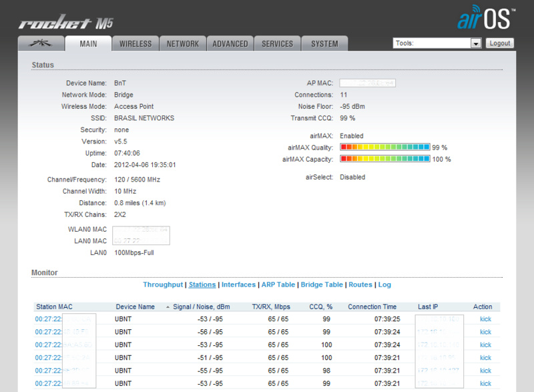Click the airMAX Capacity bar
Image resolution: width=534 pixels, height=392 pixels.
click(385, 159)
